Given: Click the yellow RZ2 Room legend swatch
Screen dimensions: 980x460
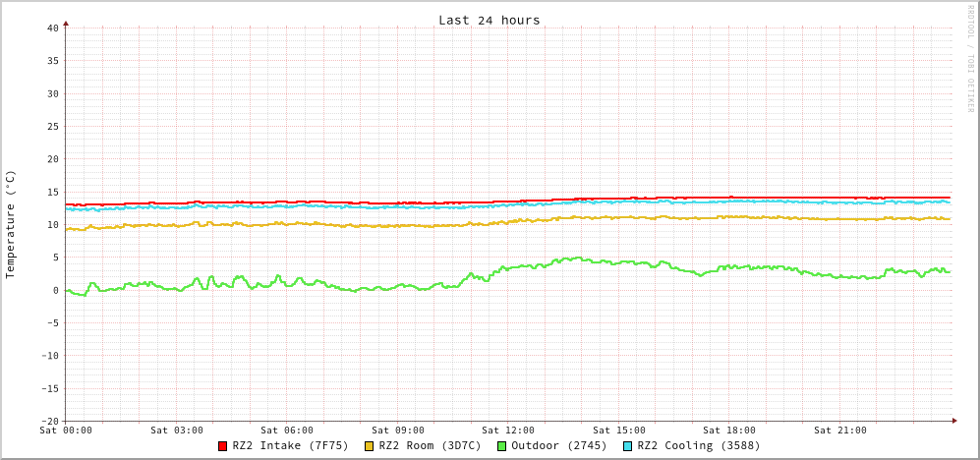Looking at the screenshot, I should pos(370,446).
